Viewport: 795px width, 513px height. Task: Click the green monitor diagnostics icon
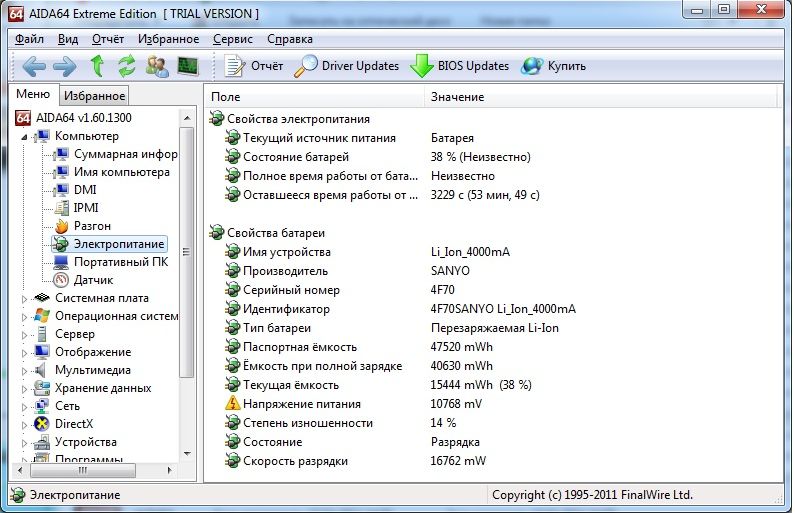(188, 66)
